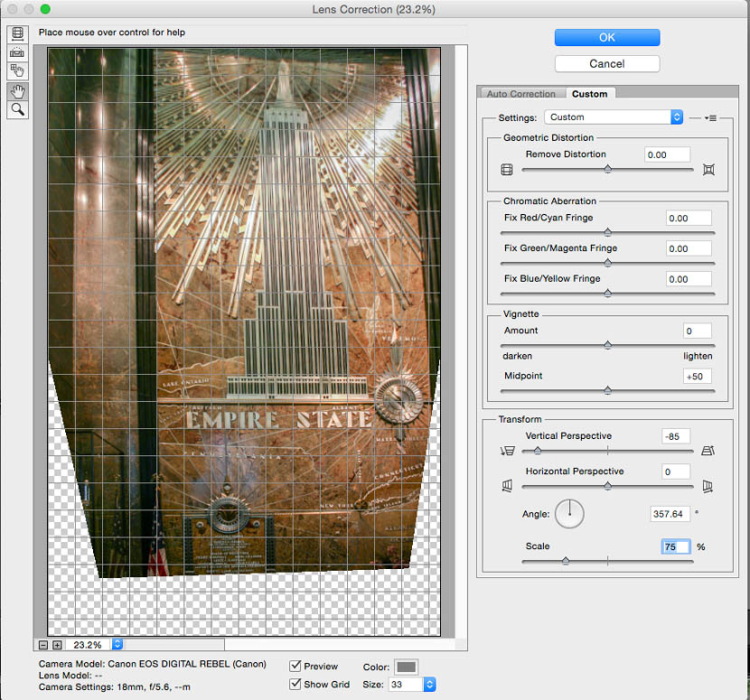Click the Fix Blue/Yellow Fringe value field
The height and width of the screenshot is (700, 750).
[689, 279]
